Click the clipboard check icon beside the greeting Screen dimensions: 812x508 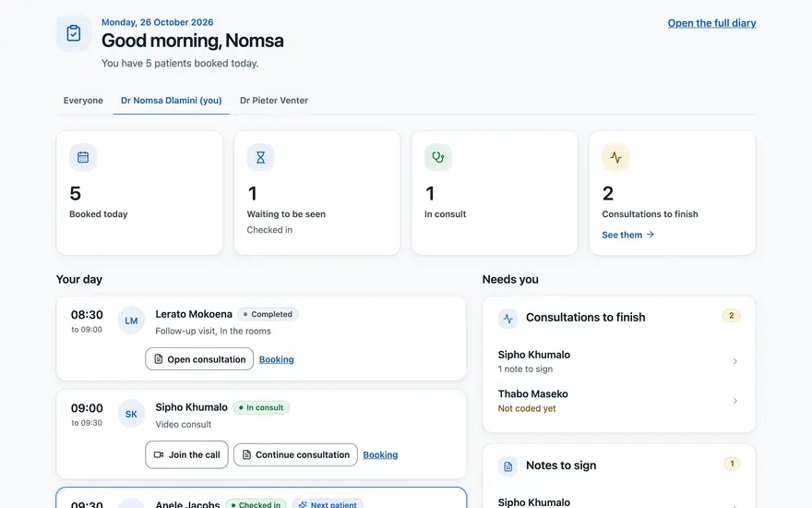(74, 33)
